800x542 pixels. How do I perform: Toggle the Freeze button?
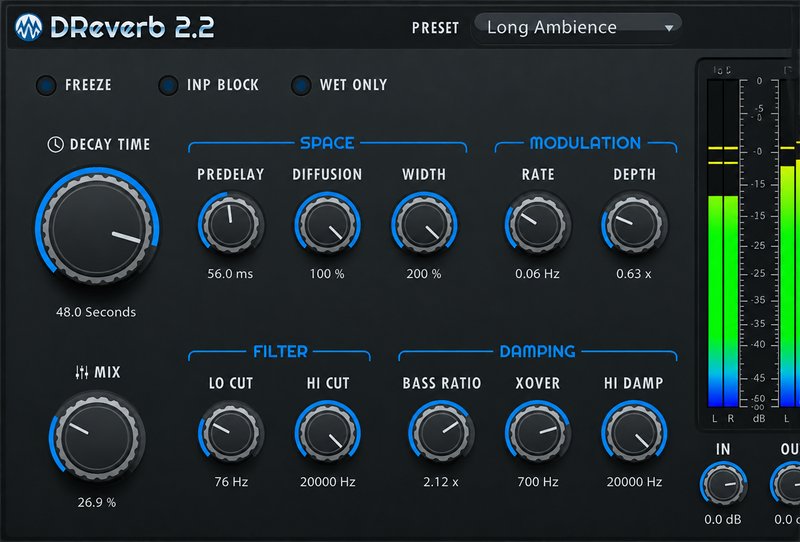click(x=46, y=85)
